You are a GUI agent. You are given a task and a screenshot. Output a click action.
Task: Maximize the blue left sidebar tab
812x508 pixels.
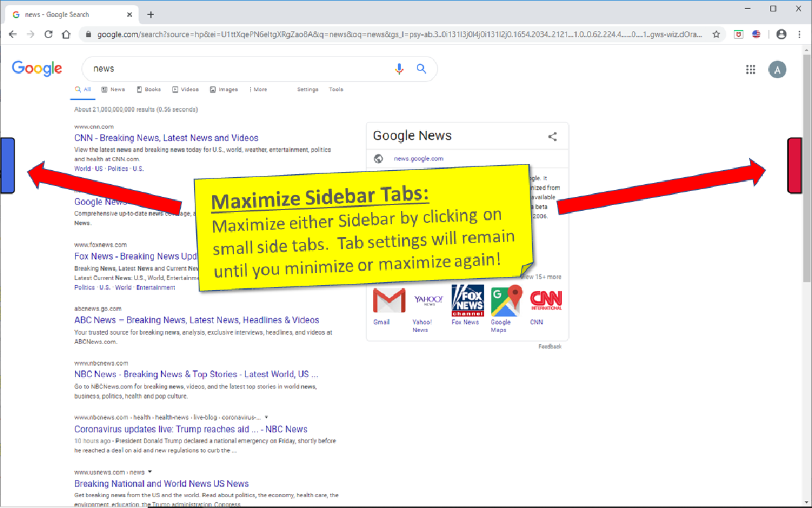pos(7,165)
